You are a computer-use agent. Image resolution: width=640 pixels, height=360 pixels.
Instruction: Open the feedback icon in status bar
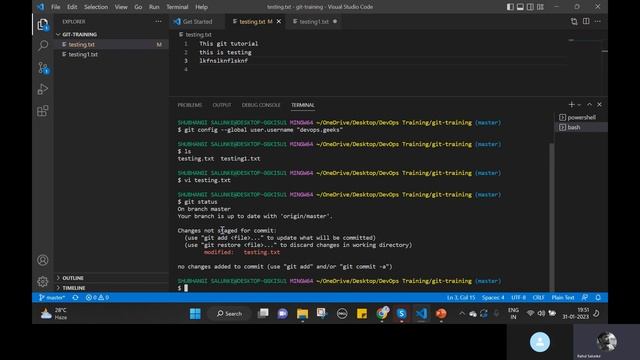point(585,298)
